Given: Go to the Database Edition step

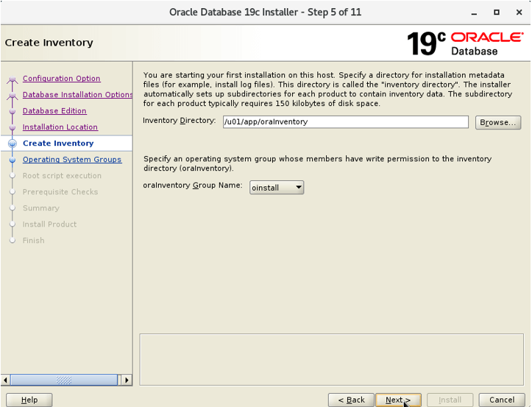Looking at the screenshot, I should [x=54, y=111].
